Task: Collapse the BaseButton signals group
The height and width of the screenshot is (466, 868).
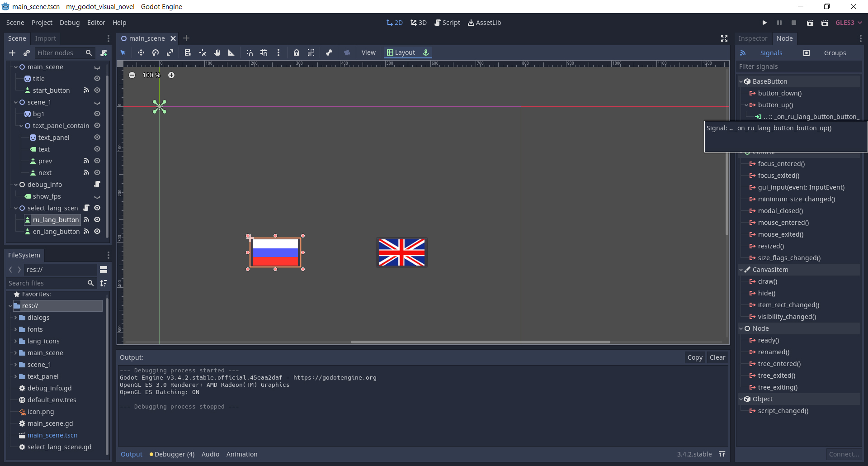Action: click(741, 81)
